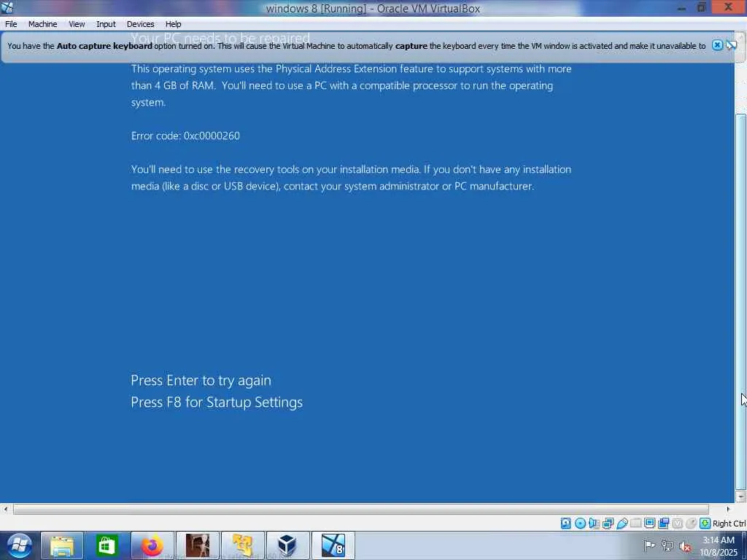Image resolution: width=747 pixels, height=560 pixels.
Task: Click the USB devices indicator icon
Action: click(x=622, y=524)
